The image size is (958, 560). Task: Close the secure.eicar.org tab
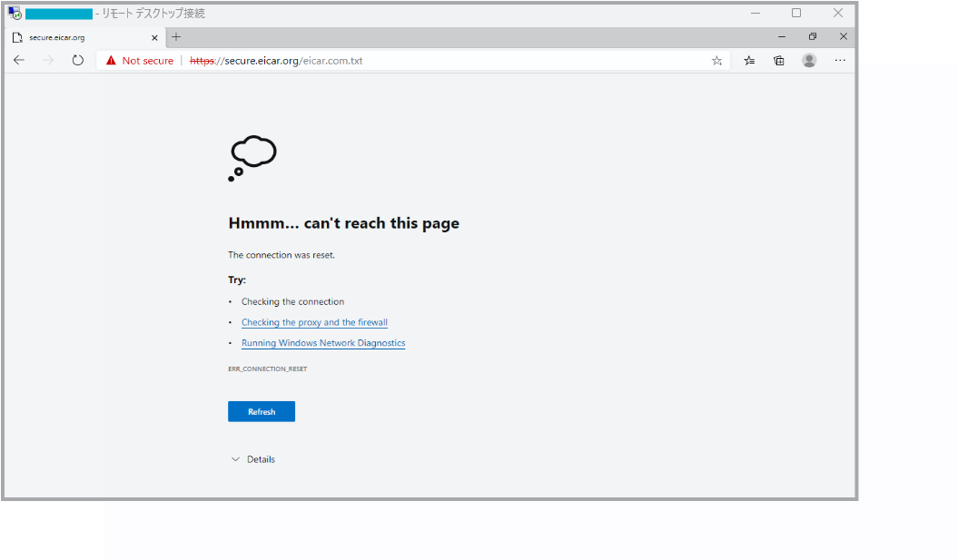[x=154, y=37]
